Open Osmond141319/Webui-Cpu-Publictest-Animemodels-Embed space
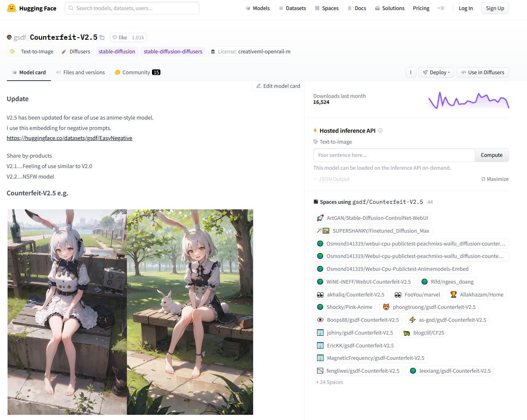Image resolution: width=527 pixels, height=420 pixels. pyautogui.click(x=393, y=269)
